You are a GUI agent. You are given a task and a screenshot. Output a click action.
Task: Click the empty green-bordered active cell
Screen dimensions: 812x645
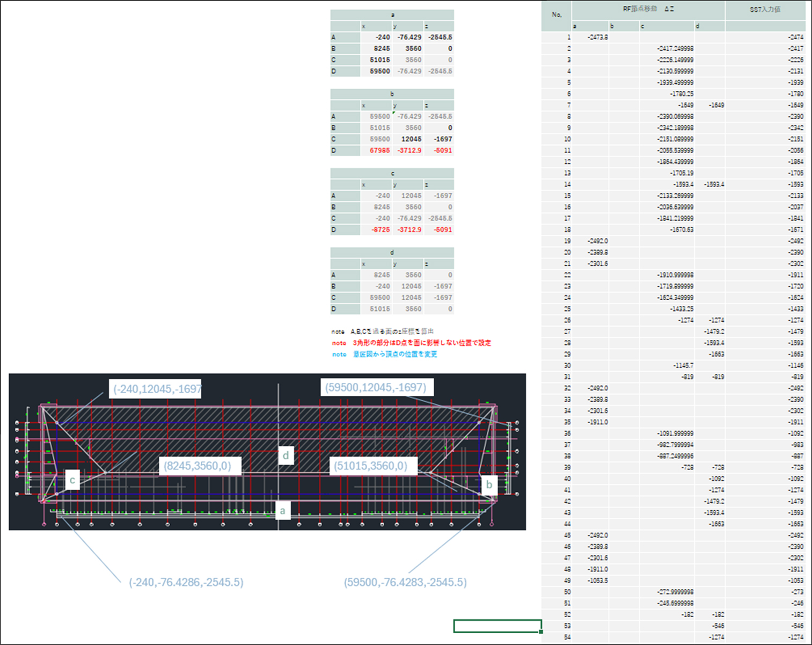[x=497, y=626]
